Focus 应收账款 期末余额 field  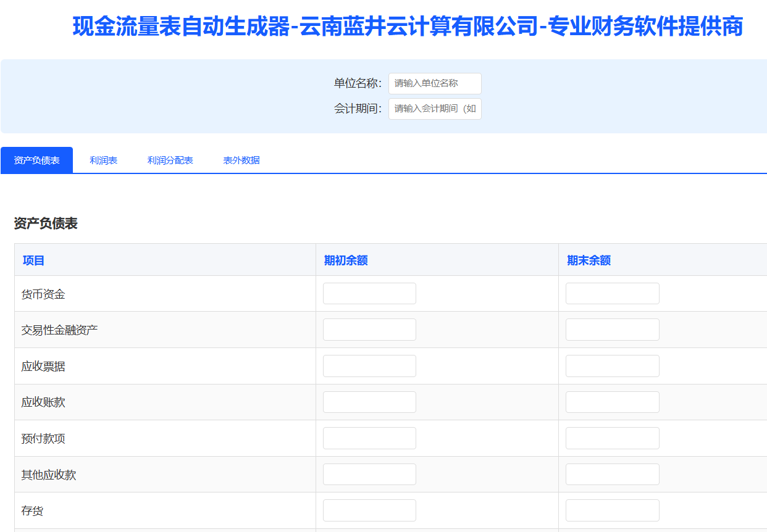click(612, 402)
